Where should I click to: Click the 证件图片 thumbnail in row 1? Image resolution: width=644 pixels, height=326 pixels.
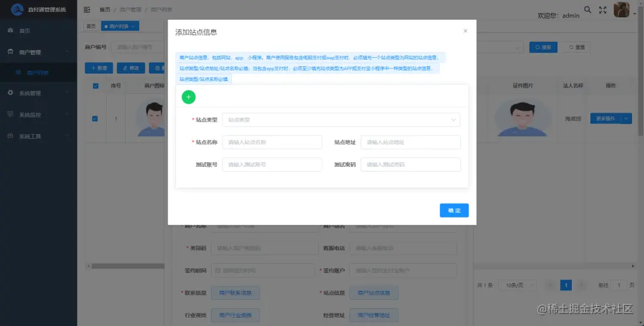(x=523, y=118)
